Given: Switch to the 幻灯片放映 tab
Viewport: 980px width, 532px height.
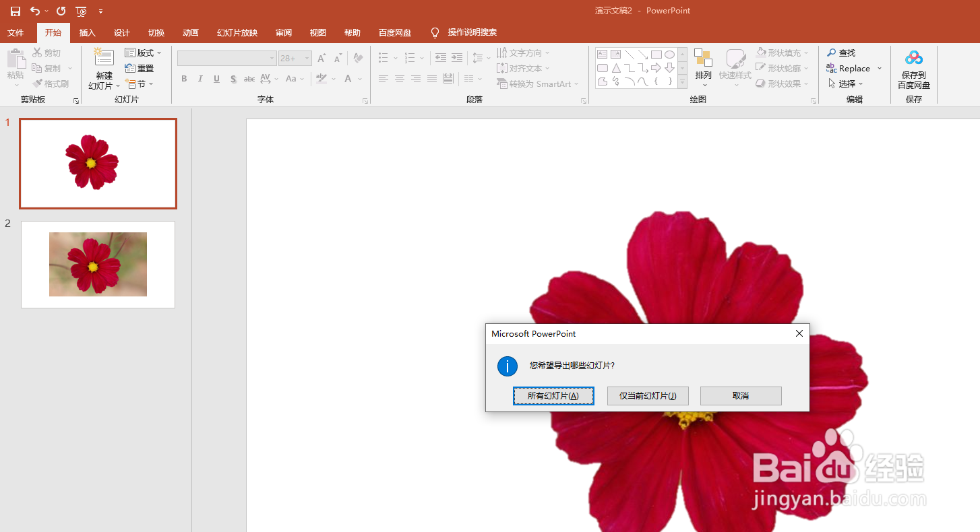Looking at the screenshot, I should (x=237, y=32).
